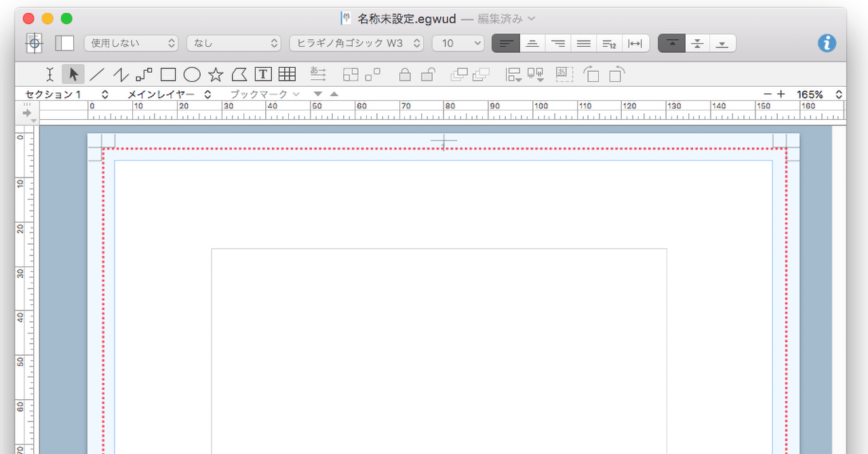Toggle the alignment button marked 12
Screen dimensions: 868x454
point(609,43)
